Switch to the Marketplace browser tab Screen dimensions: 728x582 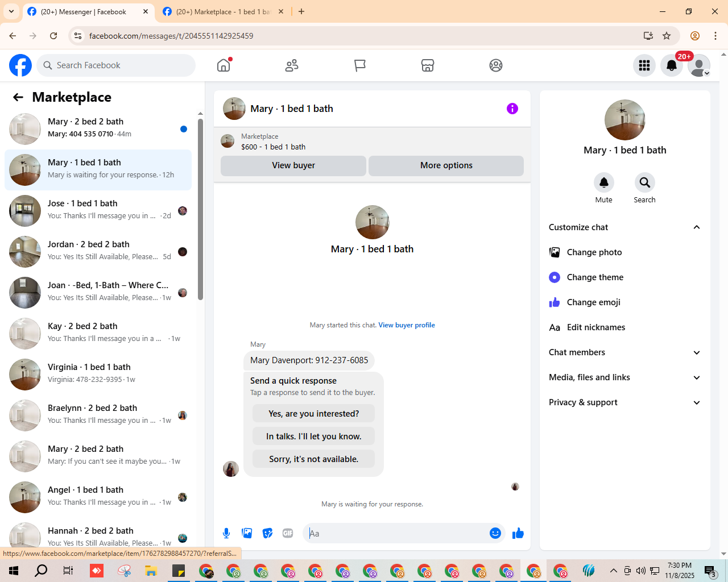pos(222,11)
